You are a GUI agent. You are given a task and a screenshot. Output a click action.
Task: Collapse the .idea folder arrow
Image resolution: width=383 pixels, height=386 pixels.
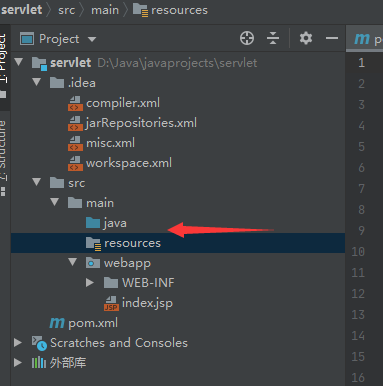point(36,82)
